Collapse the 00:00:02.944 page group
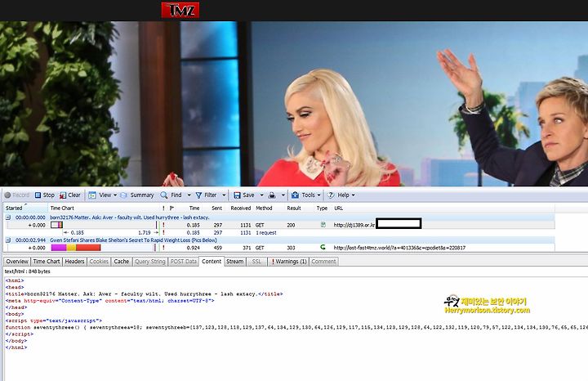 tap(8, 240)
